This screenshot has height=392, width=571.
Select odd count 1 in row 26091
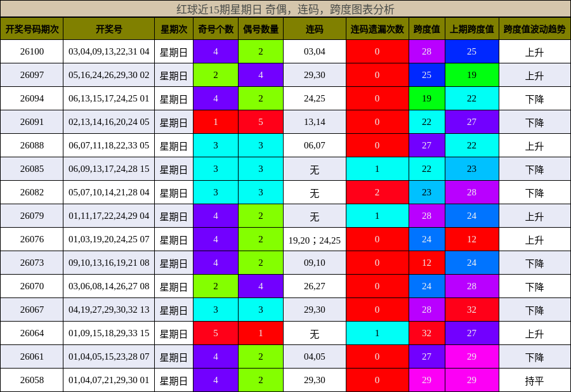click(216, 122)
